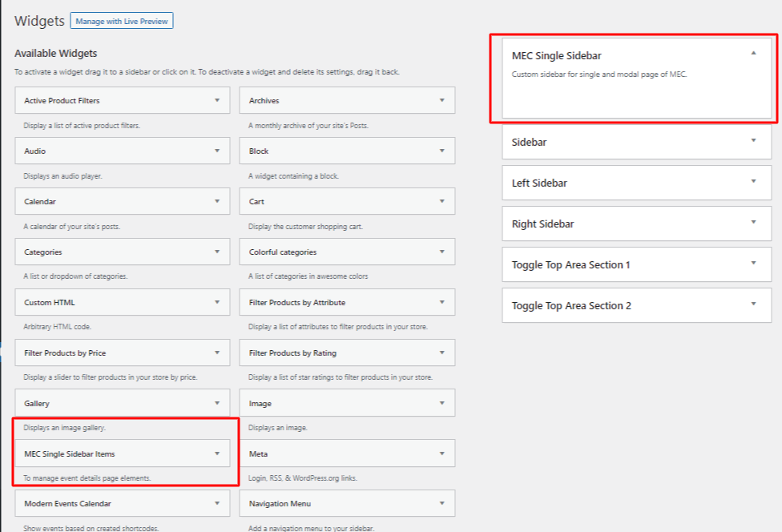
Task: Select the Filter Products by Price widget
Action: point(65,353)
